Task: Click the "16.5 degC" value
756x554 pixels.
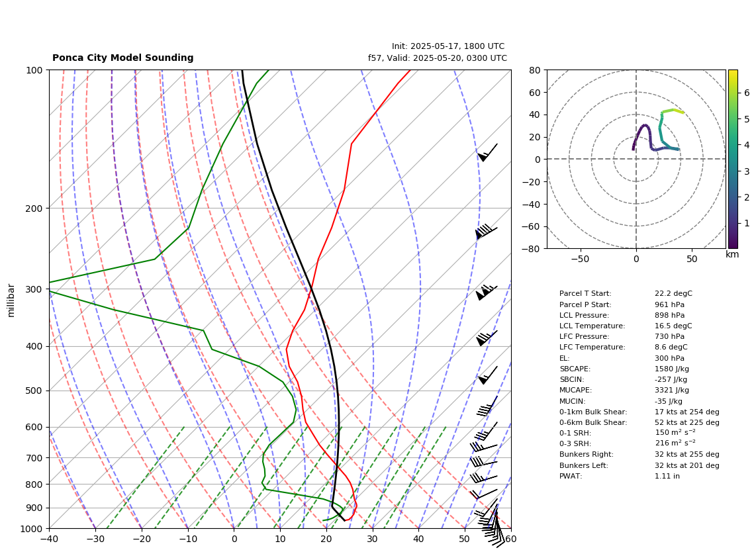Action: [673, 326]
